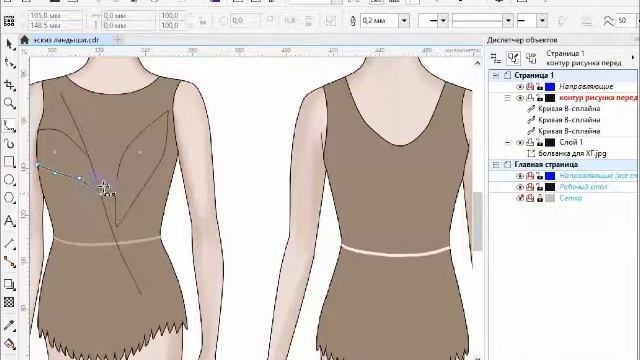
Task: Open the line style dropdown
Action: point(508,20)
